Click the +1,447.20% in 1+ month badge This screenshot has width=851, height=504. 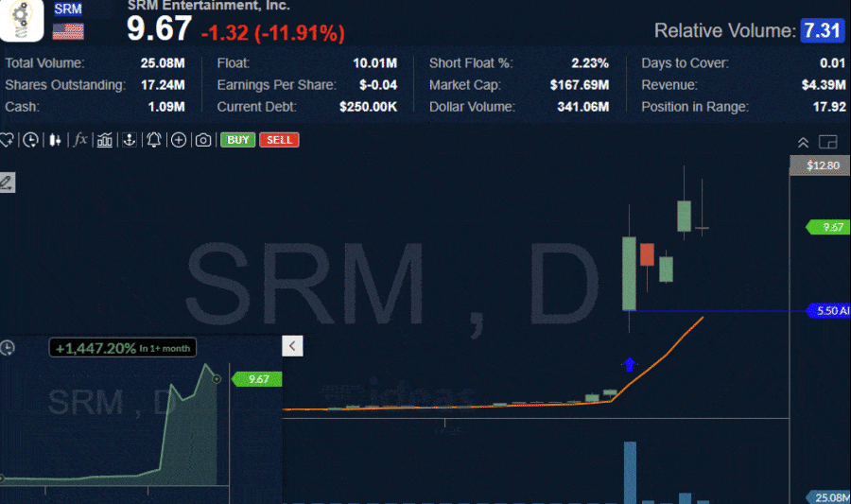(x=123, y=348)
